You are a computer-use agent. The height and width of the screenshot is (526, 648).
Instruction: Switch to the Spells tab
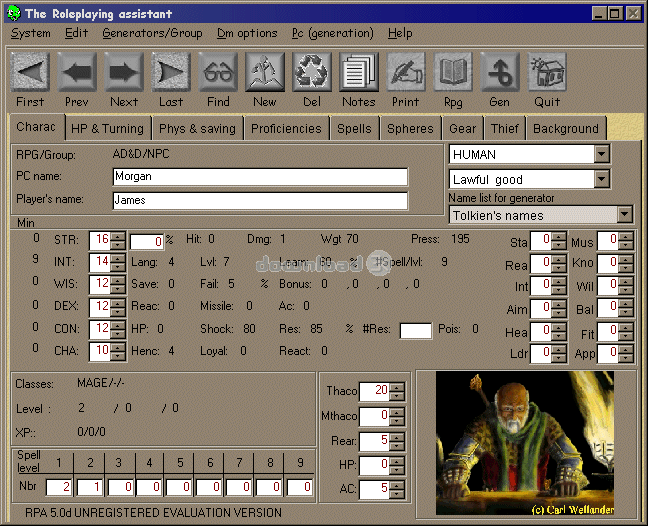pyautogui.click(x=354, y=129)
